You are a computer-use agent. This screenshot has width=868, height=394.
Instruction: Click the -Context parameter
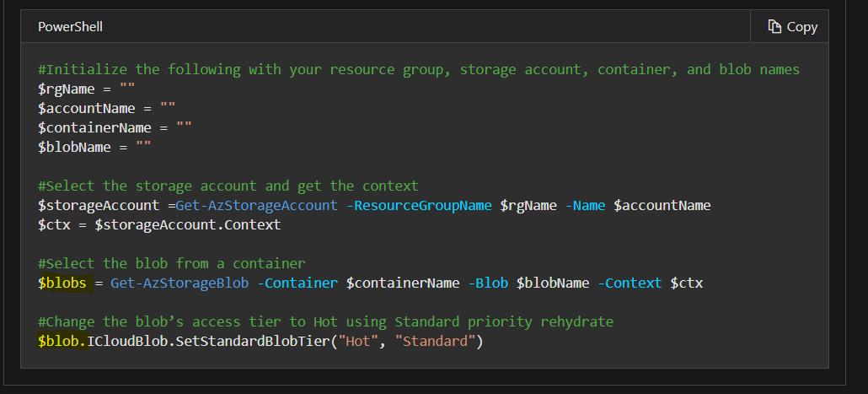coord(630,283)
